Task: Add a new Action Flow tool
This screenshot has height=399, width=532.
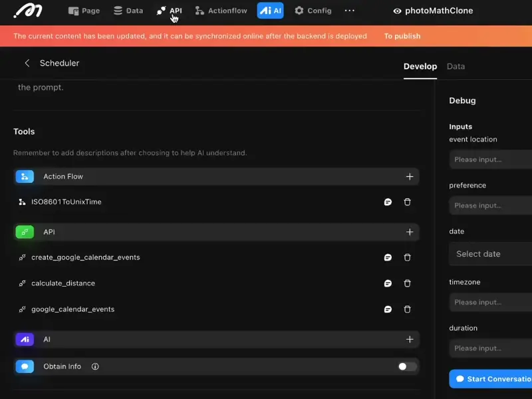Action: (410, 177)
